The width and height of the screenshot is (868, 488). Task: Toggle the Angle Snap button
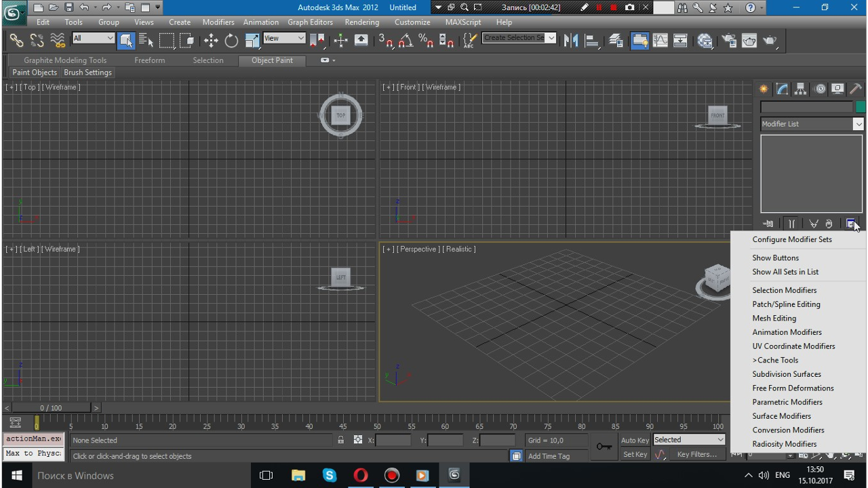point(406,41)
